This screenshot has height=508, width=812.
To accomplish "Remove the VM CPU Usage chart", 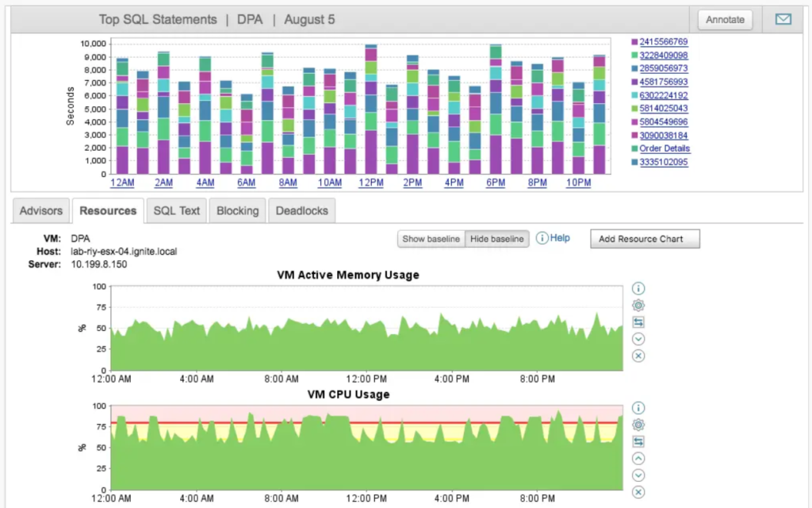I will [638, 492].
